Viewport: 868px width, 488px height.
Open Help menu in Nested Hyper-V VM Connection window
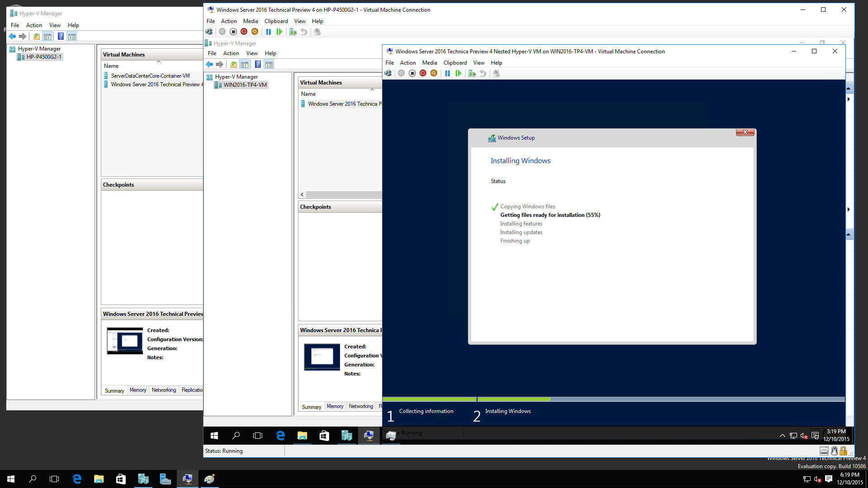click(x=496, y=63)
